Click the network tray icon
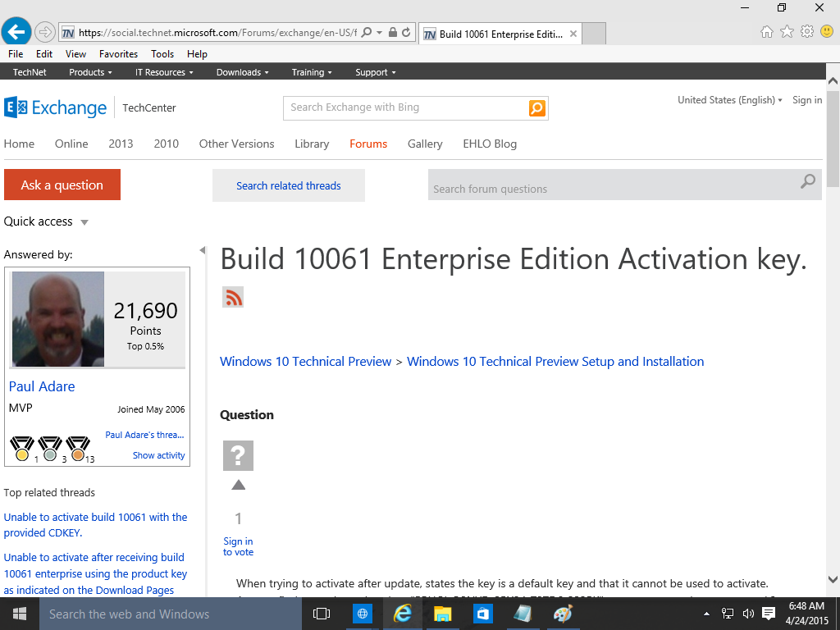Viewport: 840px width, 630px height. (727, 614)
